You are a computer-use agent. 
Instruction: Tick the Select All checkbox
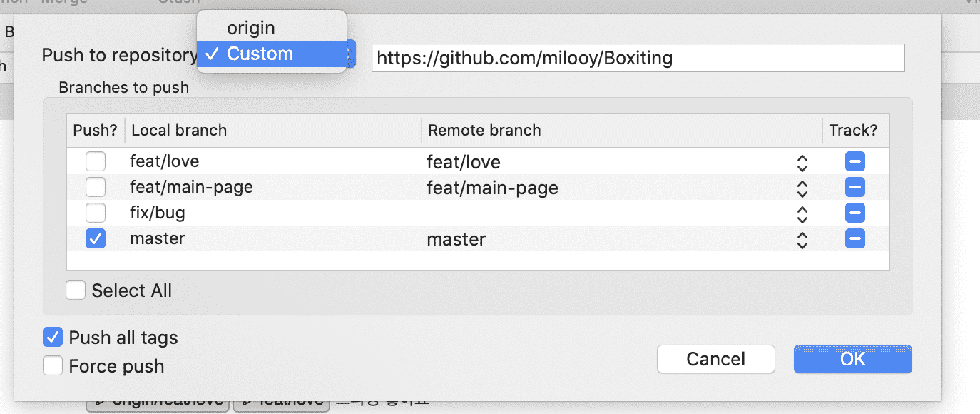point(76,291)
